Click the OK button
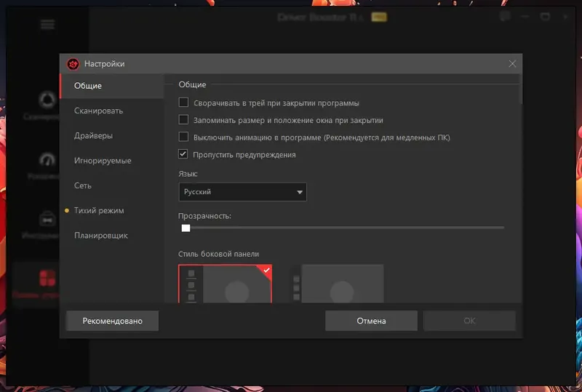 pos(469,321)
